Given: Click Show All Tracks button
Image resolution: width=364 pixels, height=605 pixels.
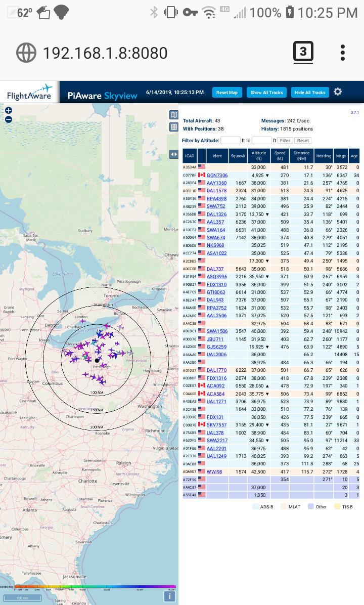Looking at the screenshot, I should coord(266,93).
